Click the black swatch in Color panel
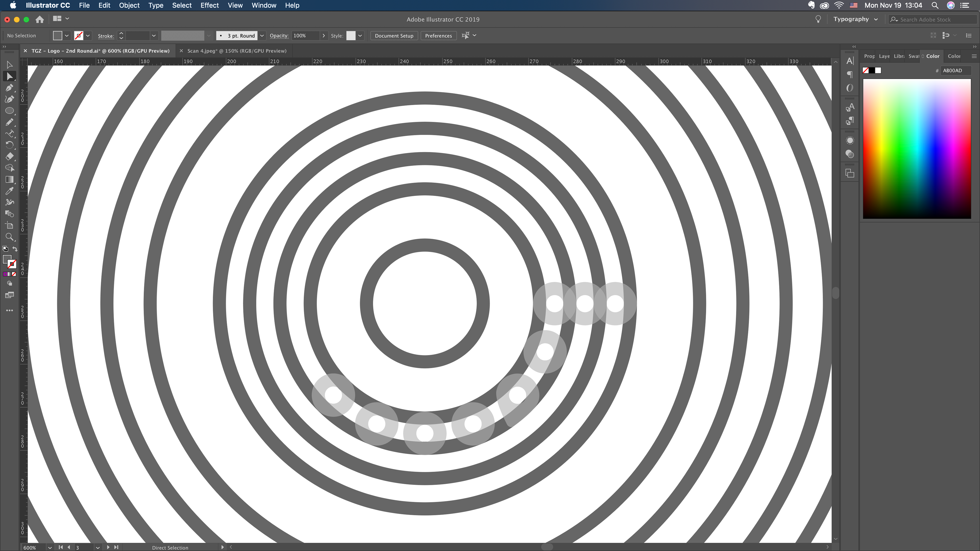This screenshot has height=551, width=980. coord(872,70)
